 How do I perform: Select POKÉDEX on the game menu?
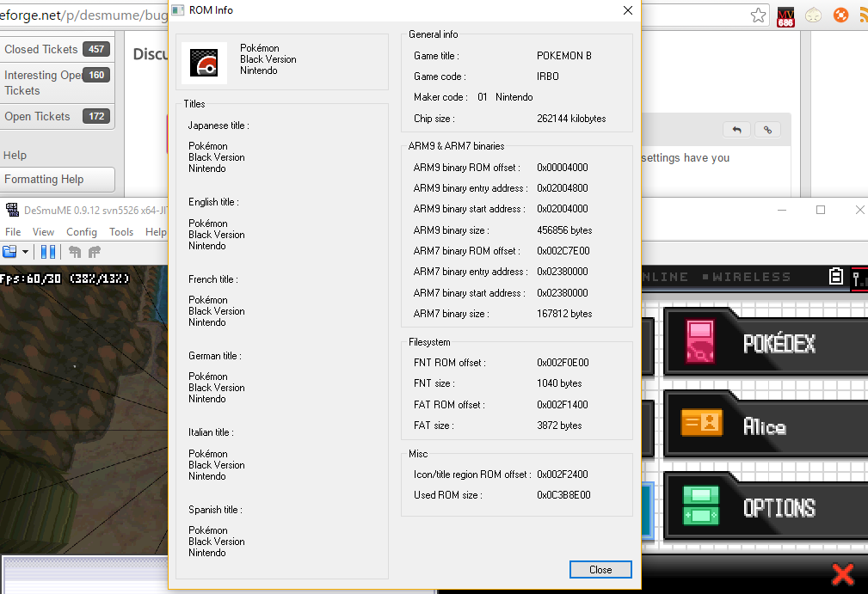point(779,341)
